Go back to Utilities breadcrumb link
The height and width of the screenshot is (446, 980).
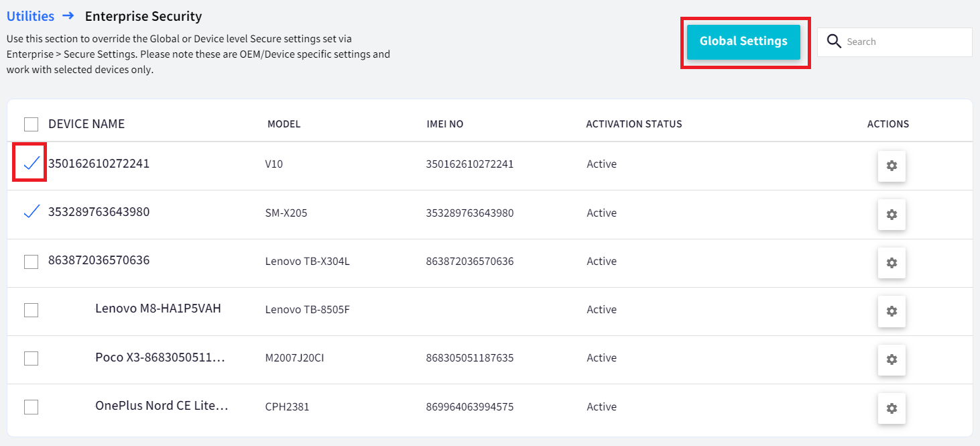[x=30, y=16]
